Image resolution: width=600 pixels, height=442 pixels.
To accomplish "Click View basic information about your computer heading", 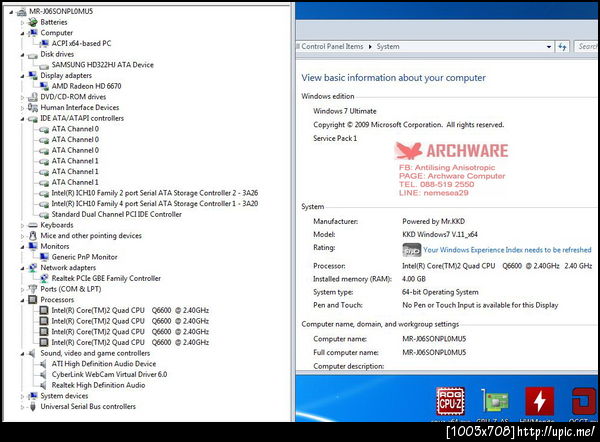I will pyautogui.click(x=393, y=78).
